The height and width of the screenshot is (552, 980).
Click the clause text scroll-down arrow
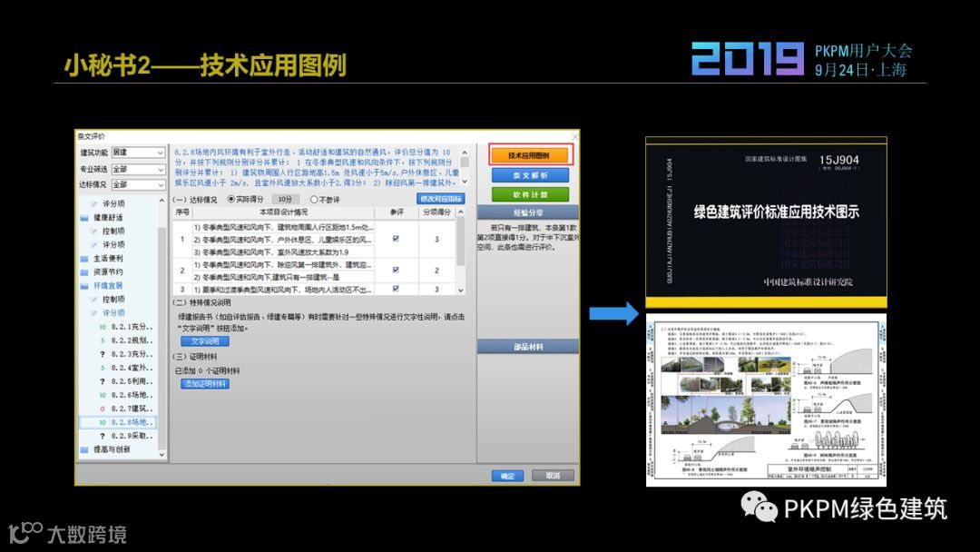465,182
